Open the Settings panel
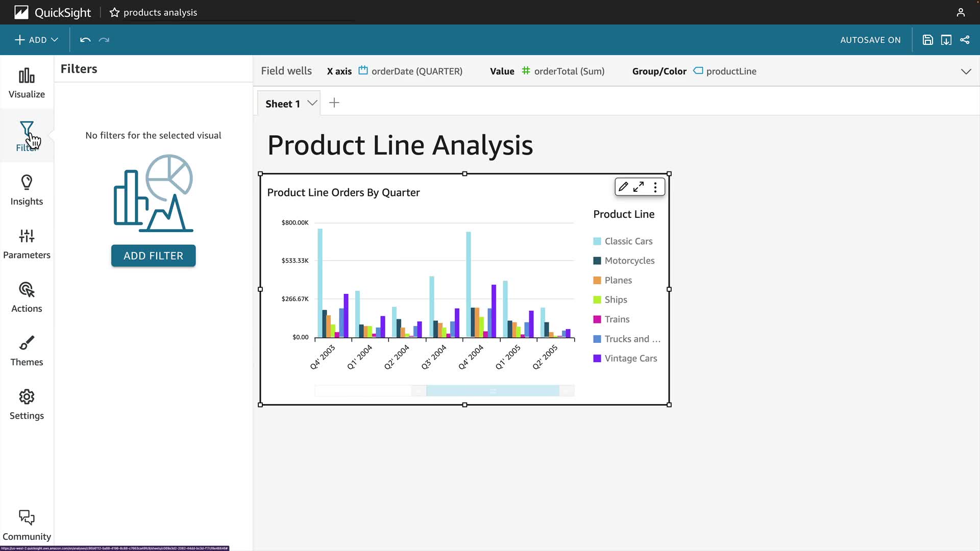The height and width of the screenshot is (551, 980). (x=27, y=404)
